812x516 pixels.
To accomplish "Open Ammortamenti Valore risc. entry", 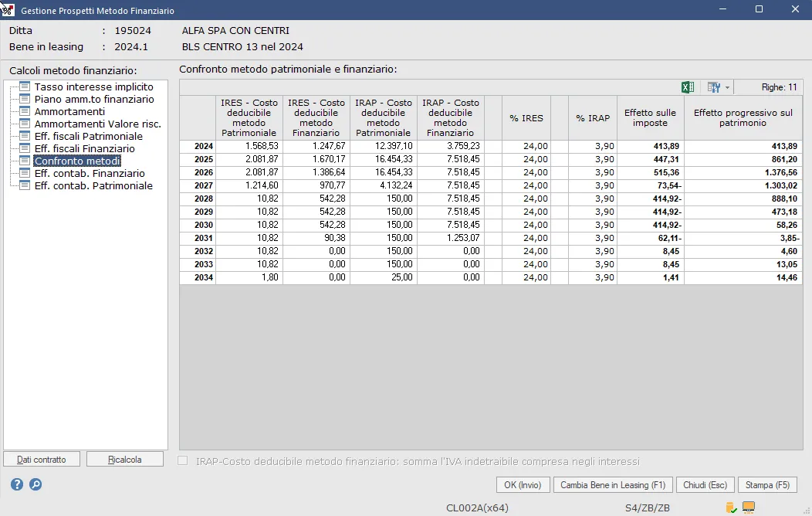I will (x=98, y=124).
